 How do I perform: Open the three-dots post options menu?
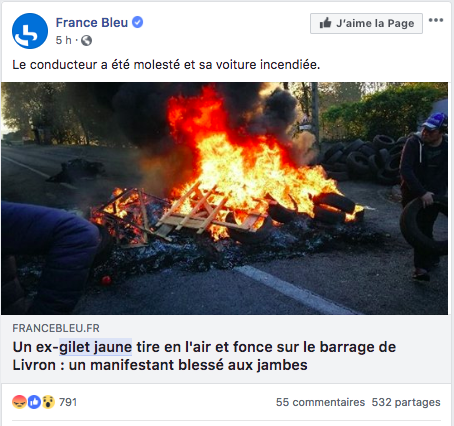pos(436,20)
